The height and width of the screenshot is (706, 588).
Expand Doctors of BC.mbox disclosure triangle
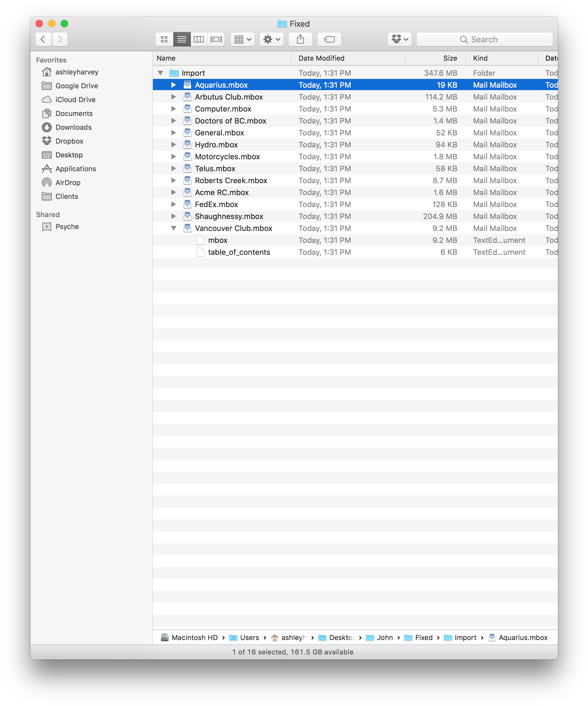[173, 121]
